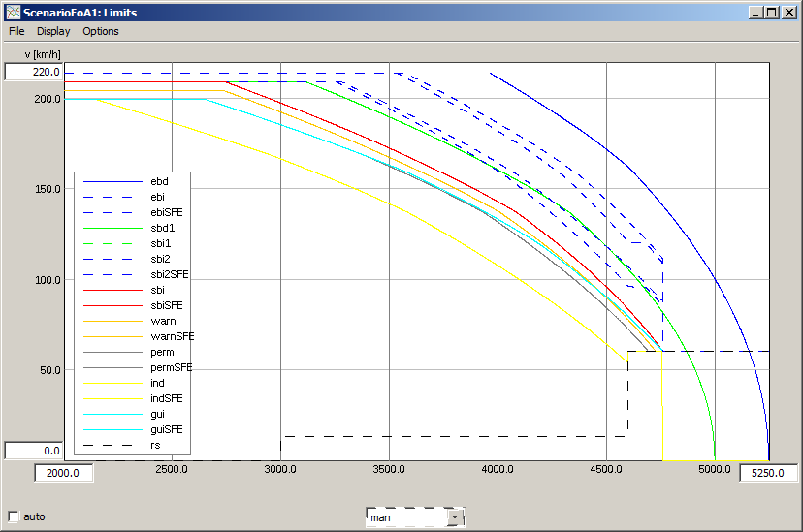
Task: Enable the auto checkbox
Action: (14, 516)
